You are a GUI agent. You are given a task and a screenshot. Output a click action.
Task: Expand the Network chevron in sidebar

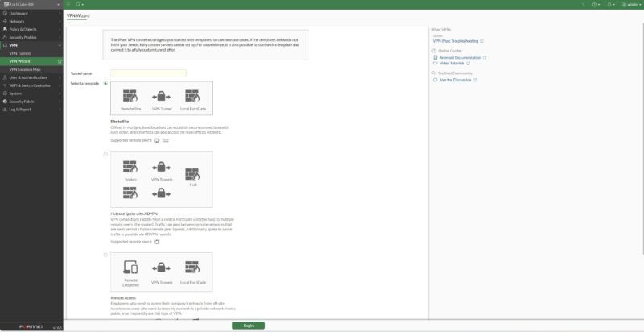60,22
